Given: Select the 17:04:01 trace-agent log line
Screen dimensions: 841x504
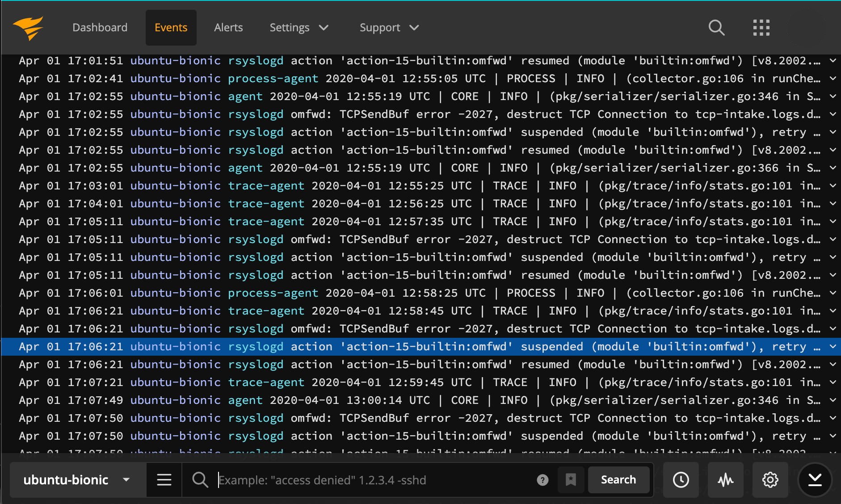Looking at the screenshot, I should (x=420, y=203).
